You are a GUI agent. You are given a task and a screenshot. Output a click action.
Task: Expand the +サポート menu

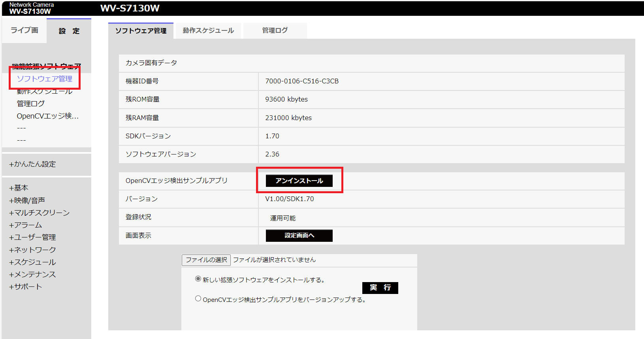coord(25,286)
